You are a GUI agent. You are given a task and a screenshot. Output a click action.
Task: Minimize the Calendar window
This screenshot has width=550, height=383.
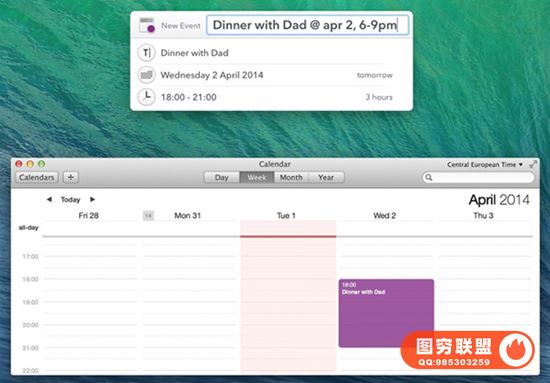[x=30, y=164]
